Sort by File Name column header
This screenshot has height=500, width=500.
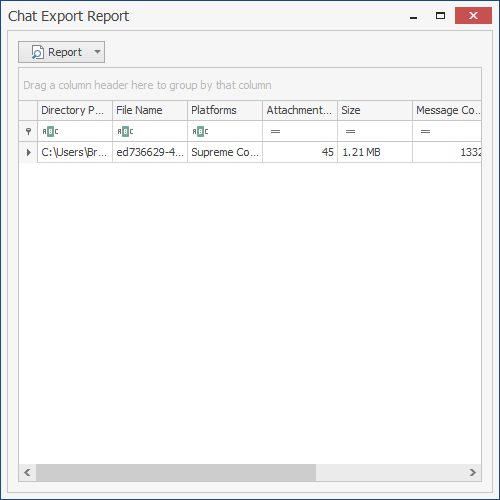[150, 110]
